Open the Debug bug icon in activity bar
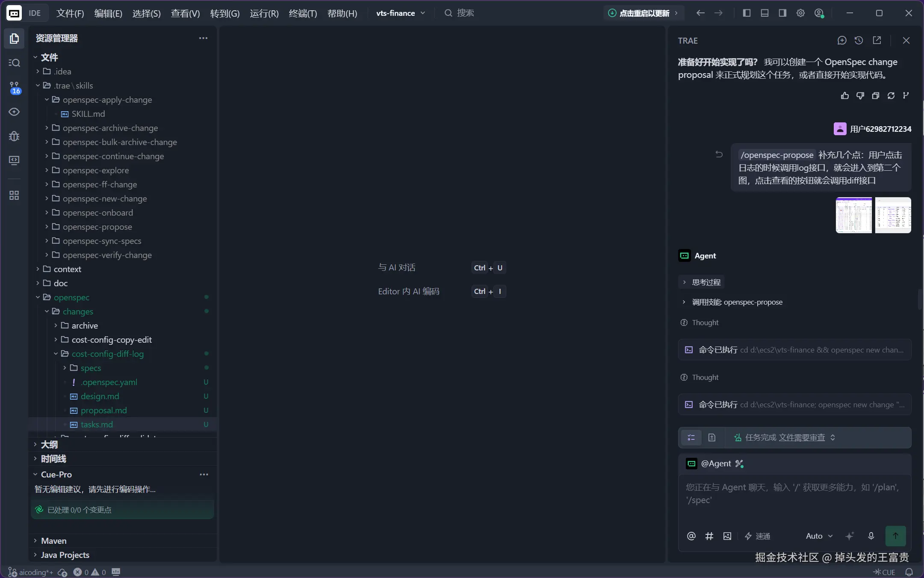 click(x=14, y=136)
